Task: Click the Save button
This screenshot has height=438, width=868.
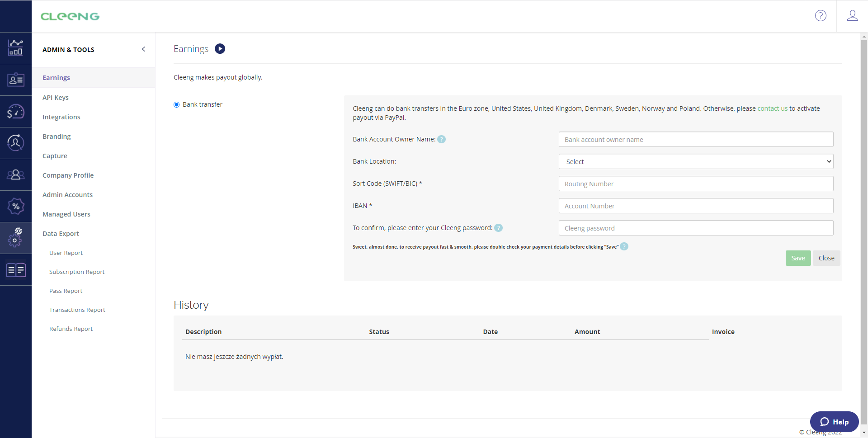Action: [x=798, y=258]
